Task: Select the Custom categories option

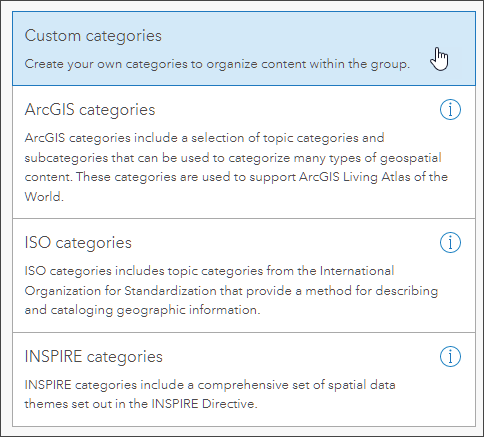Action: (x=244, y=49)
